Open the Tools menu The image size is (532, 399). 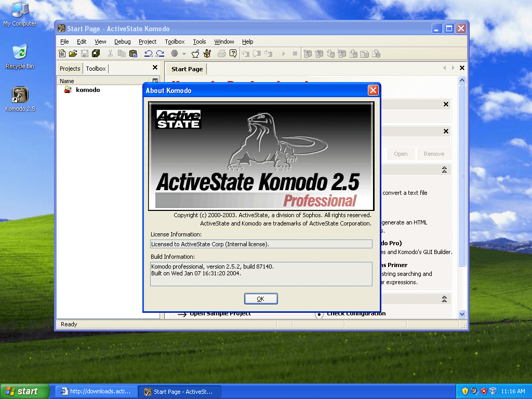pyautogui.click(x=199, y=42)
